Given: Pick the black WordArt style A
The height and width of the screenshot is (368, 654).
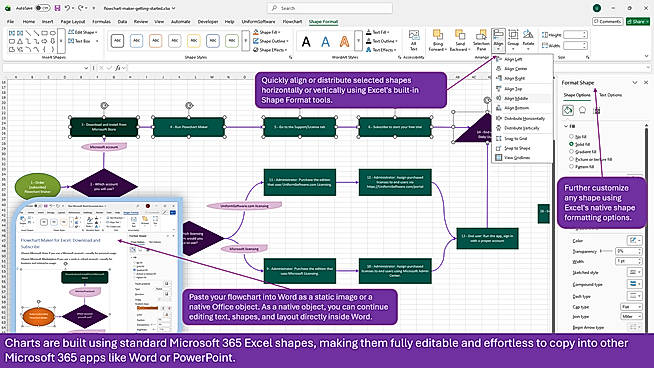Looking at the screenshot, I should point(306,41).
